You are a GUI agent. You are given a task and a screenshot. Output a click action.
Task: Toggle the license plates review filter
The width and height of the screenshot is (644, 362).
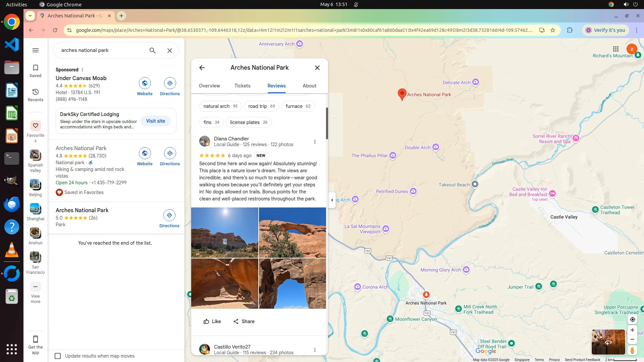249,122
